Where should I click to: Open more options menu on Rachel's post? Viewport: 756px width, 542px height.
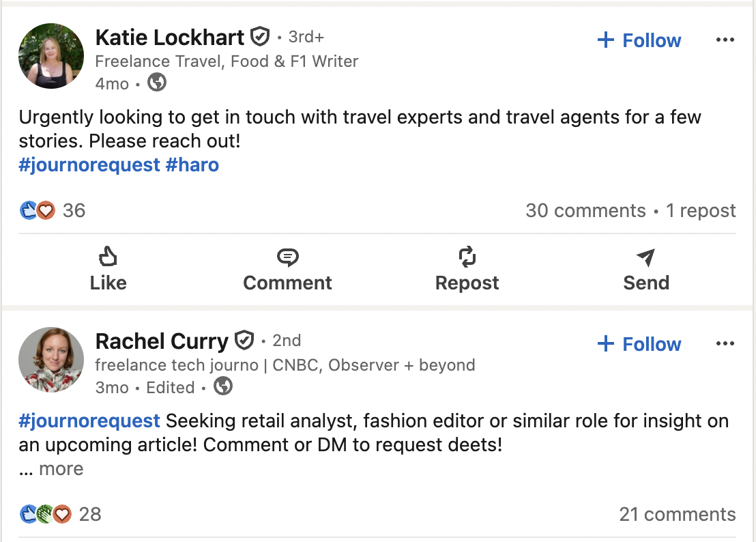click(x=725, y=344)
